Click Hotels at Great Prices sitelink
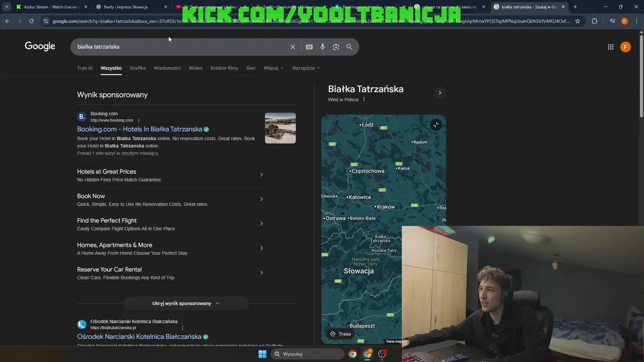The image size is (644, 362). pyautogui.click(x=107, y=171)
